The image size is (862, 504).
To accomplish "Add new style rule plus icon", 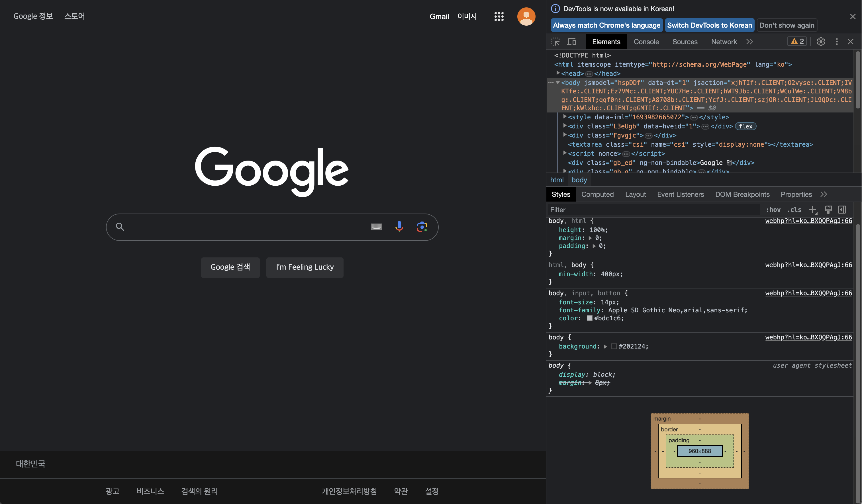I will point(813,210).
